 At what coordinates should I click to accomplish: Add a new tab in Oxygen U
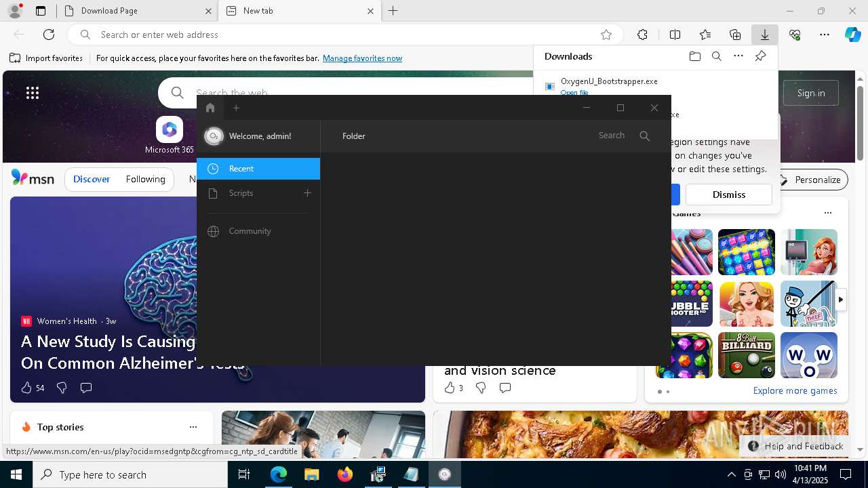tap(236, 108)
